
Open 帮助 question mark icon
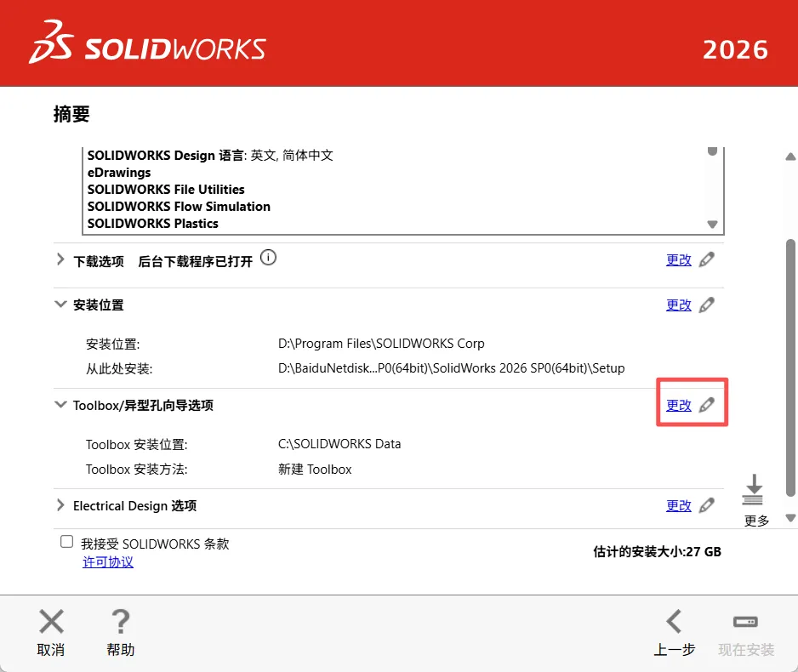pos(121,621)
